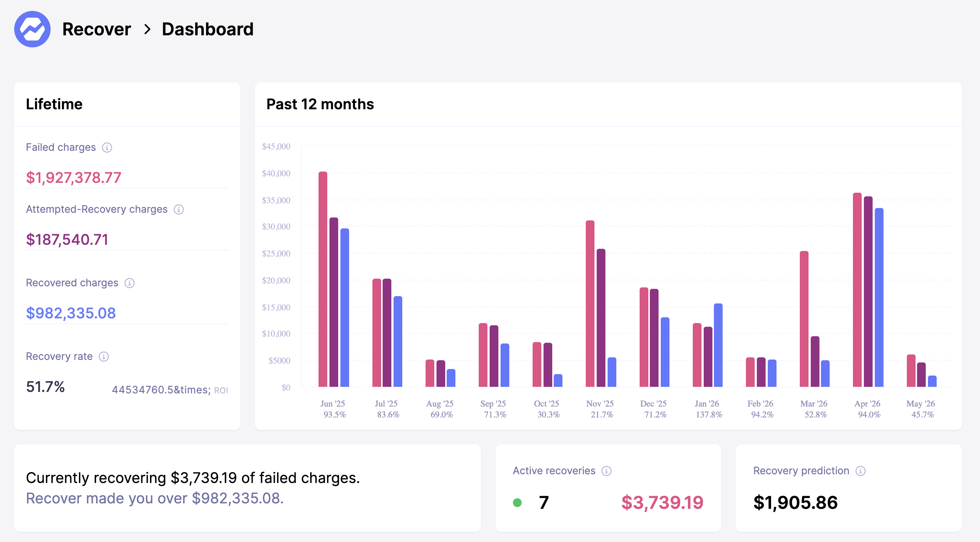The height and width of the screenshot is (542, 980).
Task: Click the $0 y-axis label
Action: point(286,388)
